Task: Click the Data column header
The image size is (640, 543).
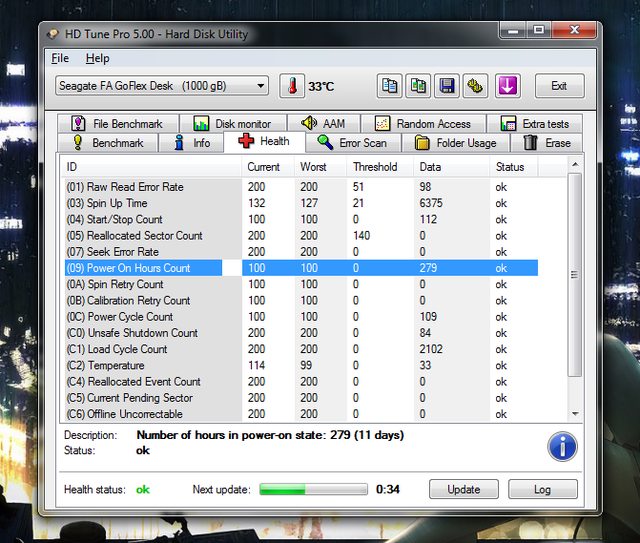Action: pyautogui.click(x=451, y=167)
